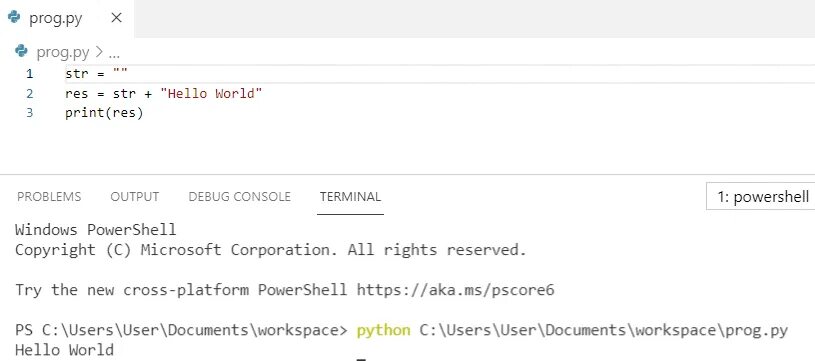Place cursor on the print(res) line
The width and height of the screenshot is (815, 361).
pyautogui.click(x=104, y=113)
